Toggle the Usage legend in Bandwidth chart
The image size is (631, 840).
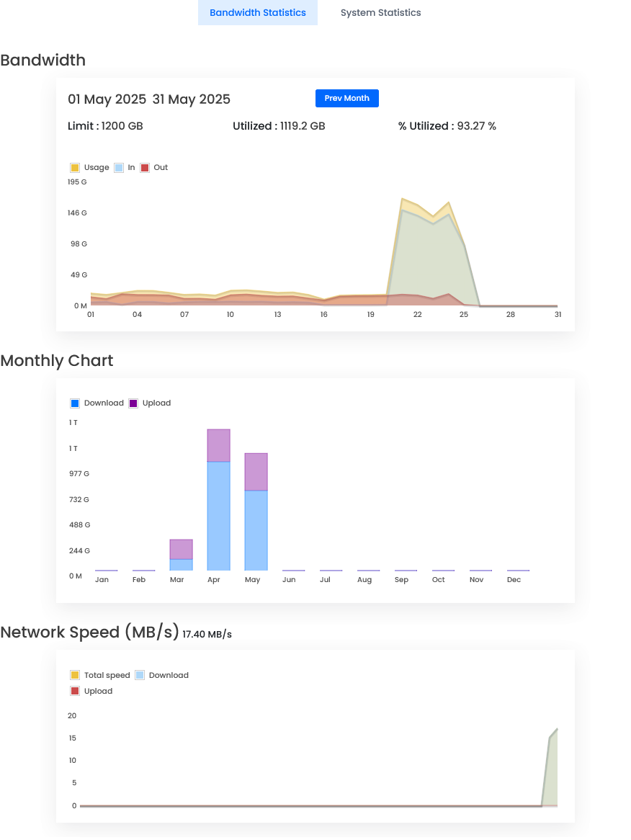click(89, 167)
